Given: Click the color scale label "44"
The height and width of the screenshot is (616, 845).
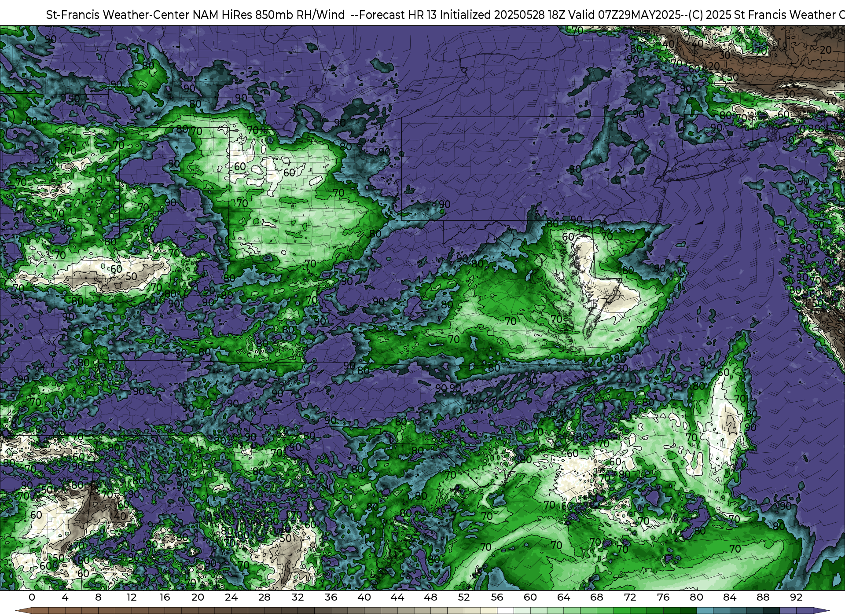Looking at the screenshot, I should (397, 597).
